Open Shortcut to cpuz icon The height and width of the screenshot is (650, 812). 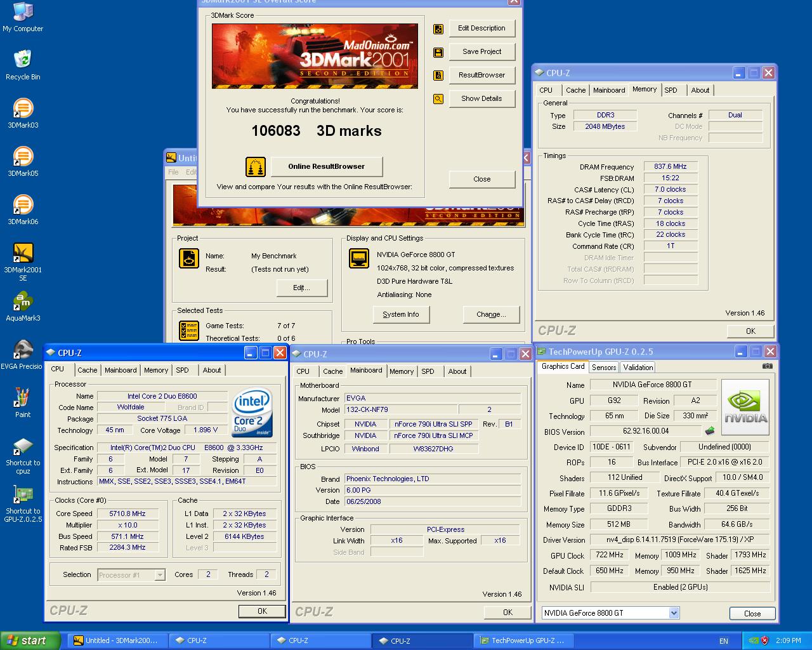point(23,454)
